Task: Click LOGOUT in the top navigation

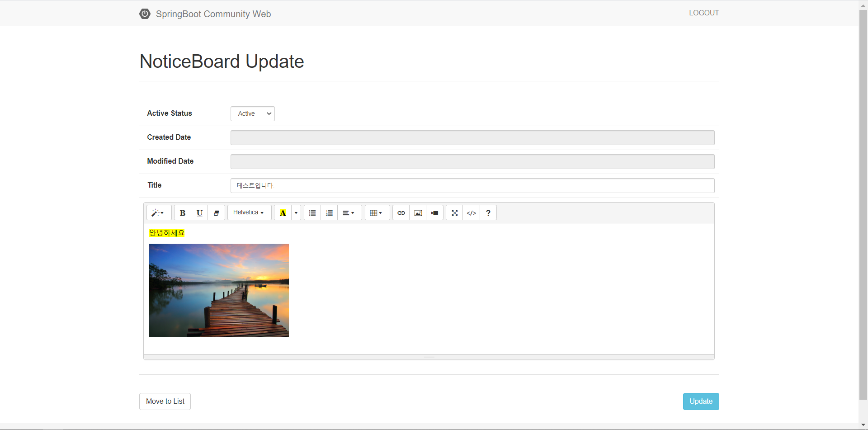Action: point(703,13)
